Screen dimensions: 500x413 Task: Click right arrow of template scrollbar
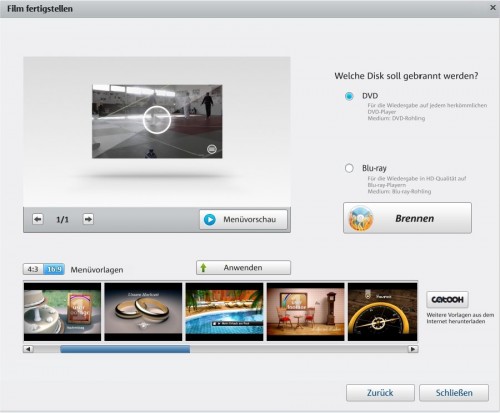point(413,349)
